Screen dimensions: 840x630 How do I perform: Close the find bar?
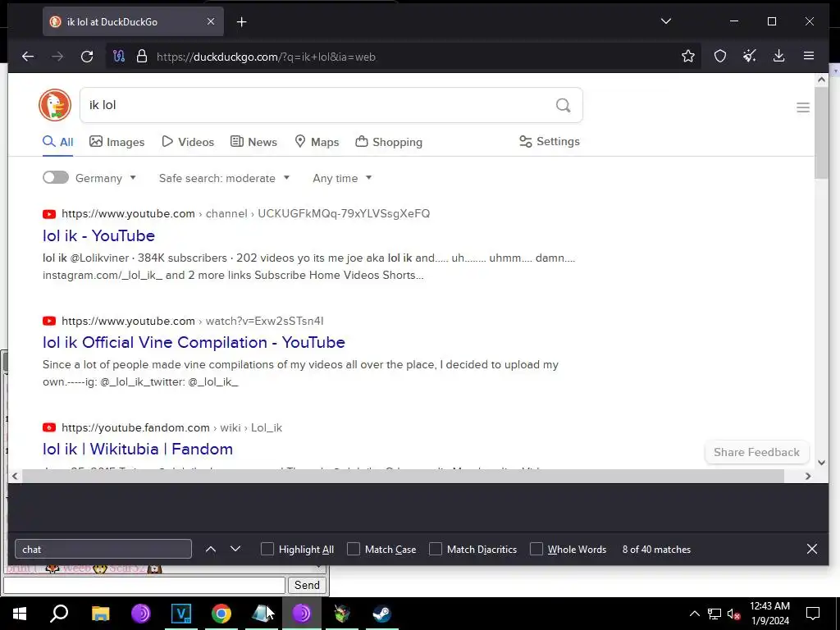click(811, 549)
